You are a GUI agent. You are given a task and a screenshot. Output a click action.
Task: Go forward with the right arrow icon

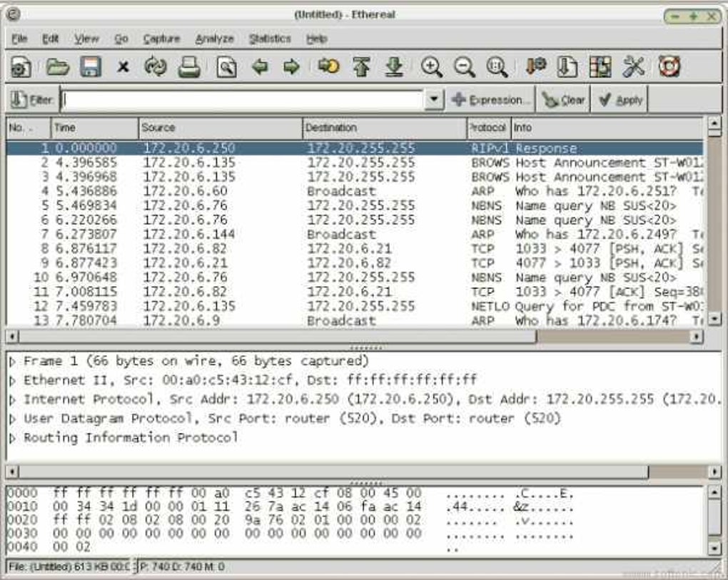292,67
